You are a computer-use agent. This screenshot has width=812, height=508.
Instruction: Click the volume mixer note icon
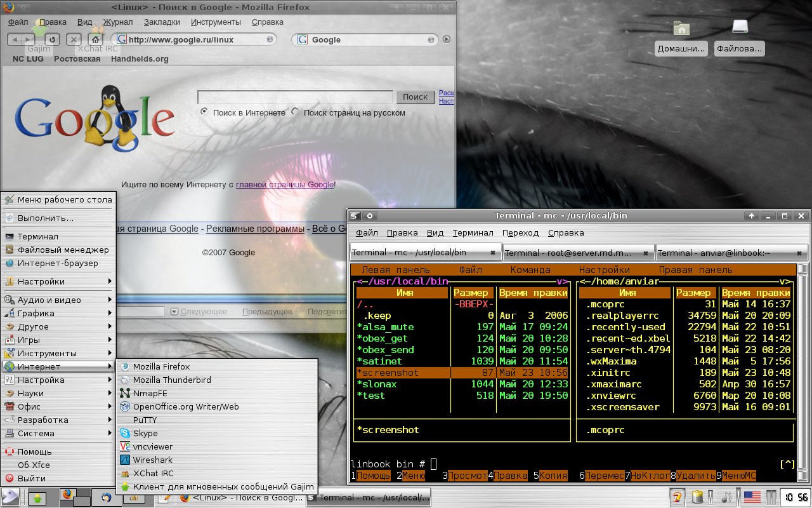(726, 497)
